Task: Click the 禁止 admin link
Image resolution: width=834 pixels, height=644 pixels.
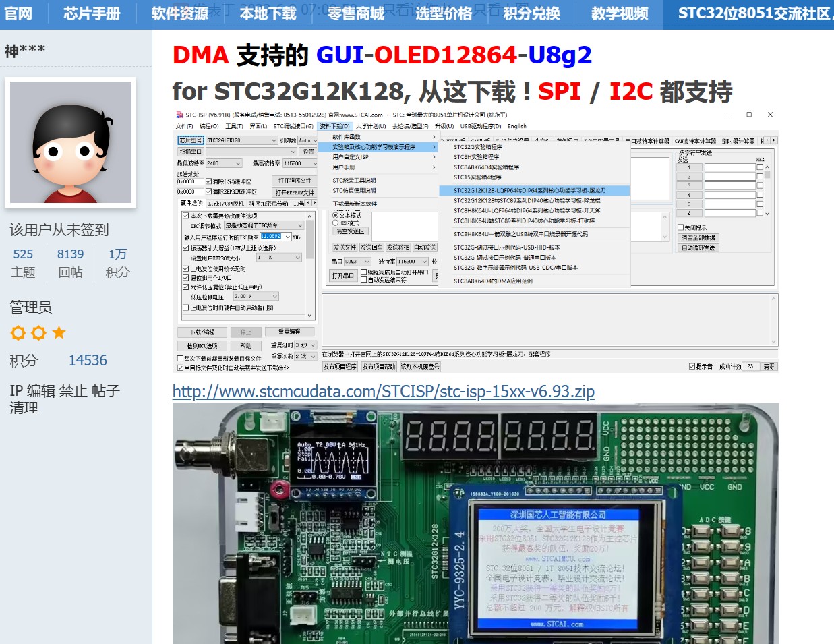Action: click(73, 391)
